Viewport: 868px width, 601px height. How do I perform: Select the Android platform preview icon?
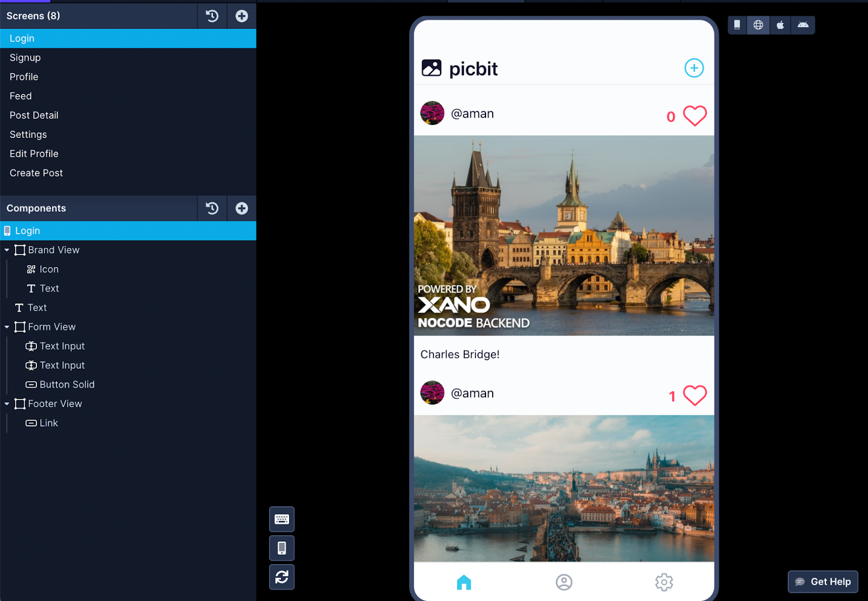pyautogui.click(x=803, y=25)
